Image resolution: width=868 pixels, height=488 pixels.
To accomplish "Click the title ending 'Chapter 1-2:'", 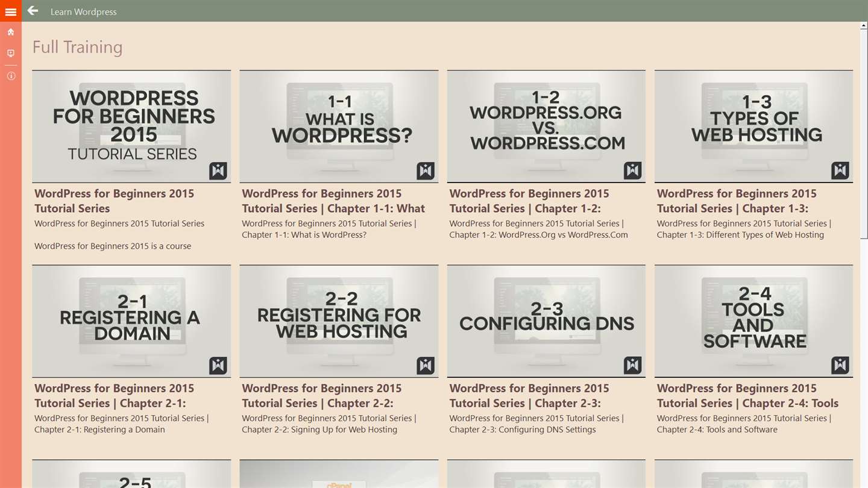I will coord(529,201).
